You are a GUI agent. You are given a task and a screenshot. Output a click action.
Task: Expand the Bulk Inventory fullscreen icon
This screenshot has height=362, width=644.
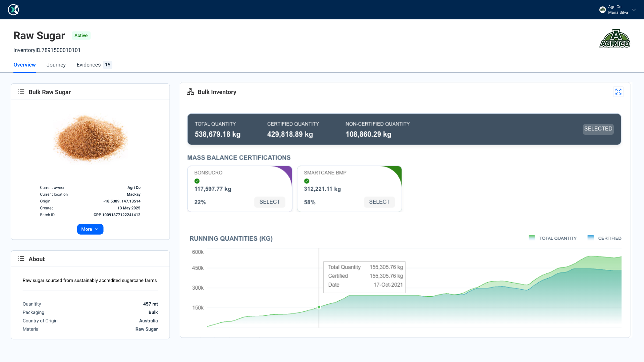pyautogui.click(x=618, y=92)
